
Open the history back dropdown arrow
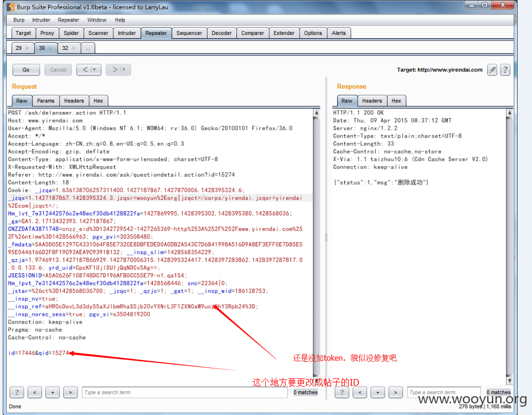pos(94,70)
